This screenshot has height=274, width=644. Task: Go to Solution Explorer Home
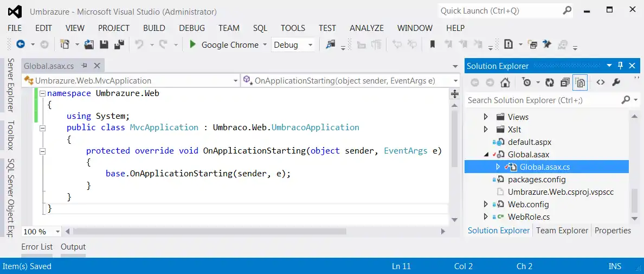(505, 82)
